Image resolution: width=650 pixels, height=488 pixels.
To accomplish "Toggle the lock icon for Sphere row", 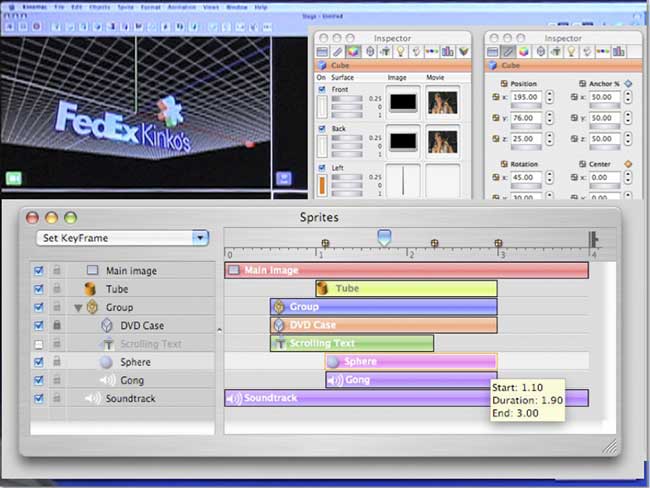I will (57, 362).
